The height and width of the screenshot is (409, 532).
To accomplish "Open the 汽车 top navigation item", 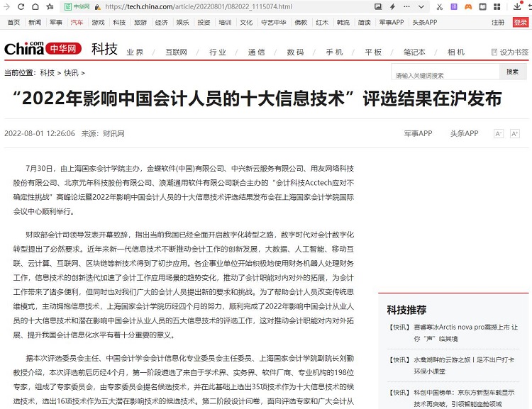I will 76,22.
